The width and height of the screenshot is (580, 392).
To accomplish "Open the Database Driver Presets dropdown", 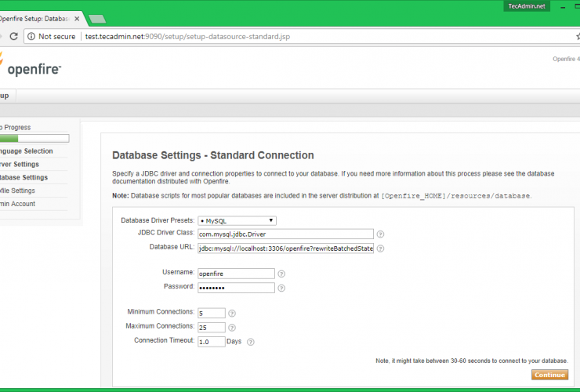I will 237,220.
